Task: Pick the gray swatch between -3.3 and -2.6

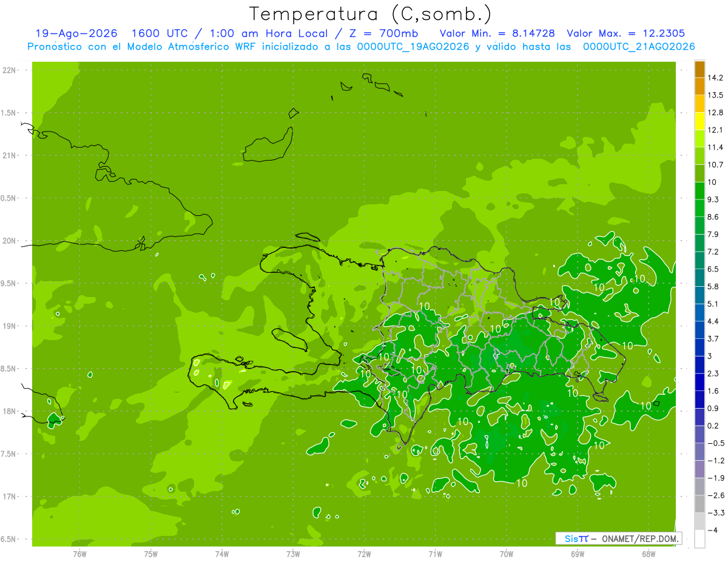Action: click(699, 504)
